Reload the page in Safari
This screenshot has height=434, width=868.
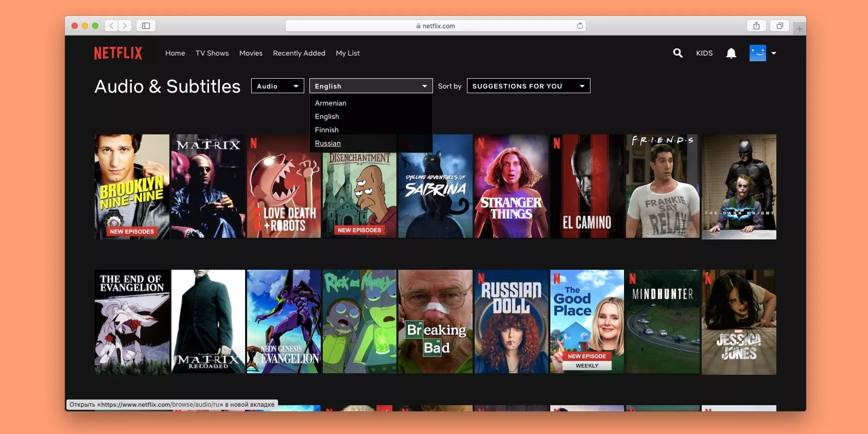[x=580, y=26]
